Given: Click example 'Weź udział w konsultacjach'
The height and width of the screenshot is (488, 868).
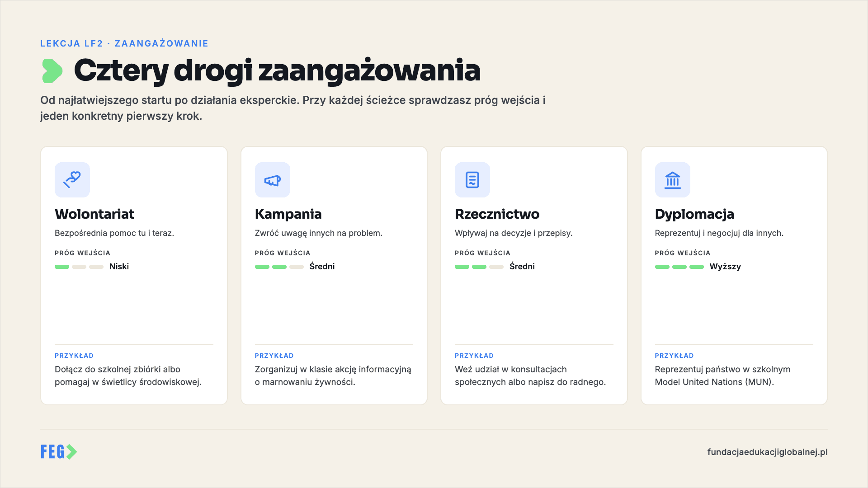Looking at the screenshot, I should click(x=530, y=375).
